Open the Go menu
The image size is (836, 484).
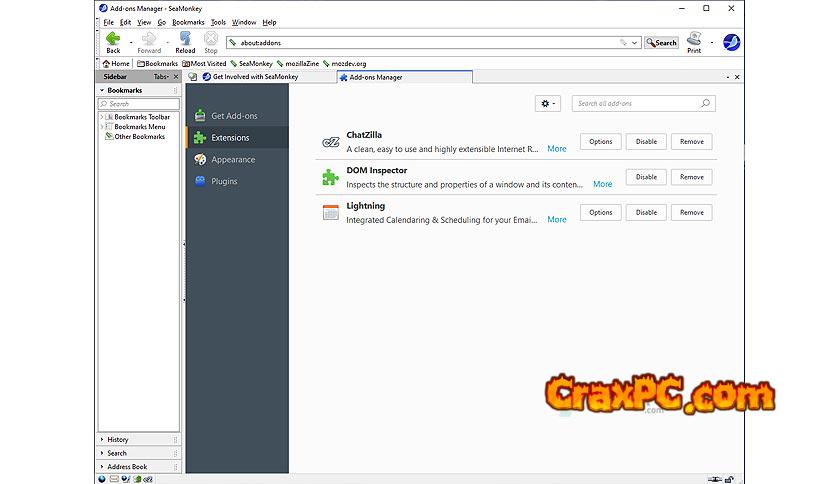162,22
